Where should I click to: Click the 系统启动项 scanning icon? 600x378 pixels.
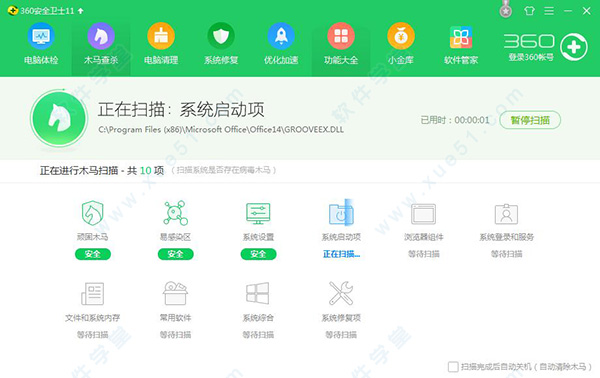(x=341, y=213)
